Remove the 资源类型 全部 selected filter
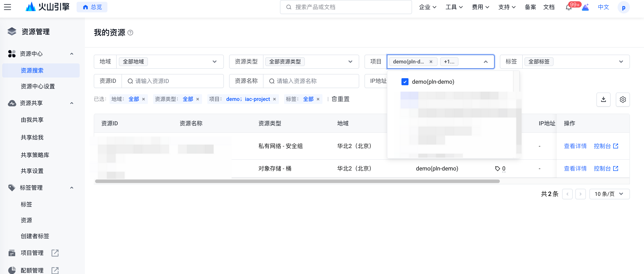Viewport: 644px width, 274px height. (x=197, y=99)
